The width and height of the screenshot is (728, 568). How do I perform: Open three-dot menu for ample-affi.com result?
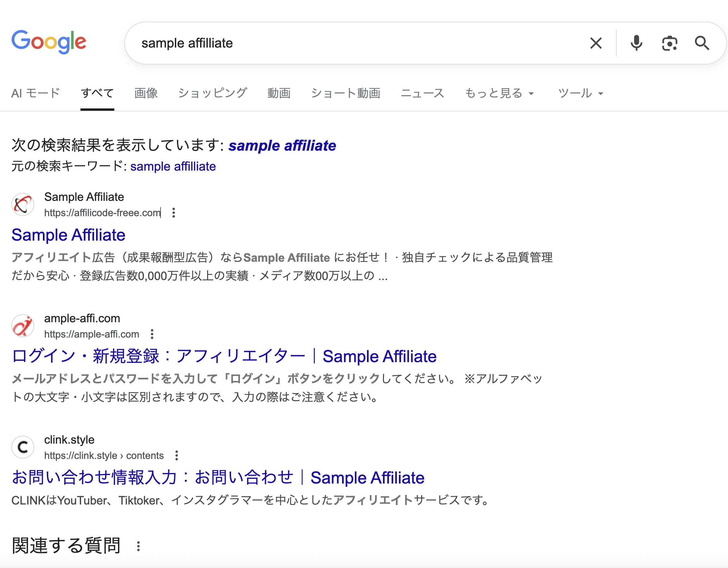coord(152,334)
